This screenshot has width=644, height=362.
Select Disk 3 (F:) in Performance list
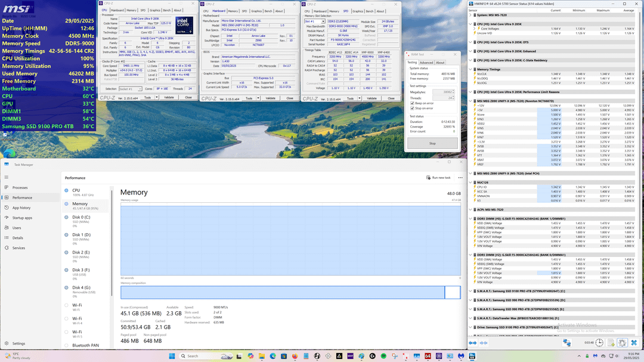86,274
